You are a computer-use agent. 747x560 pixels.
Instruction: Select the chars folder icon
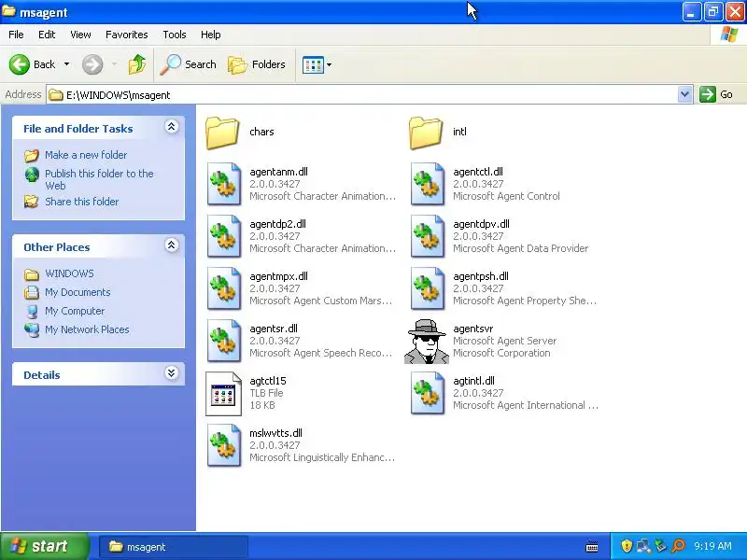coord(222,133)
